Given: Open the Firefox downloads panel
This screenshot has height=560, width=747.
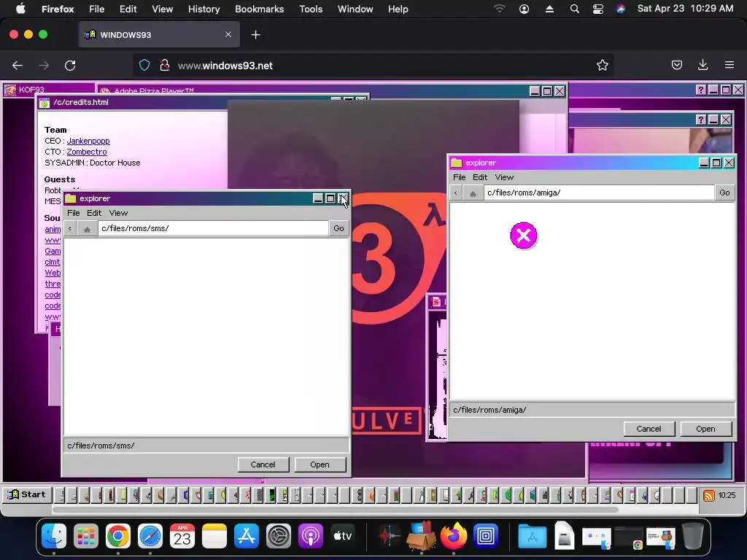Looking at the screenshot, I should click(703, 65).
